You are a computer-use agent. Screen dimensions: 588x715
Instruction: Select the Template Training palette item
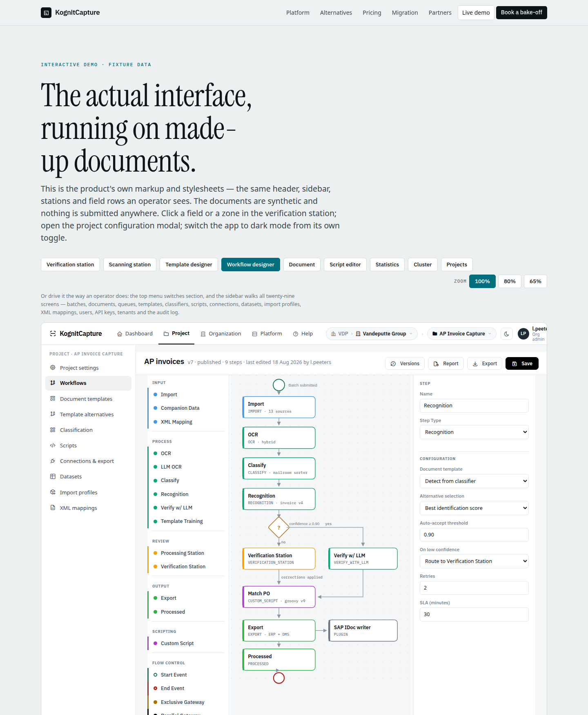coord(186,521)
